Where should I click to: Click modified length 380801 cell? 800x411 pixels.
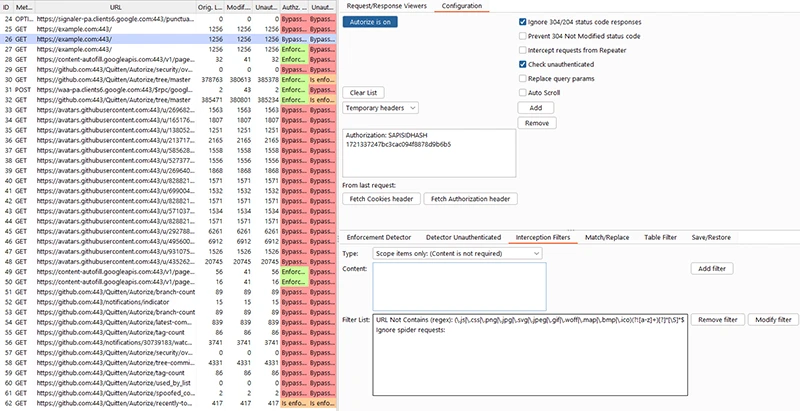[x=238, y=100]
